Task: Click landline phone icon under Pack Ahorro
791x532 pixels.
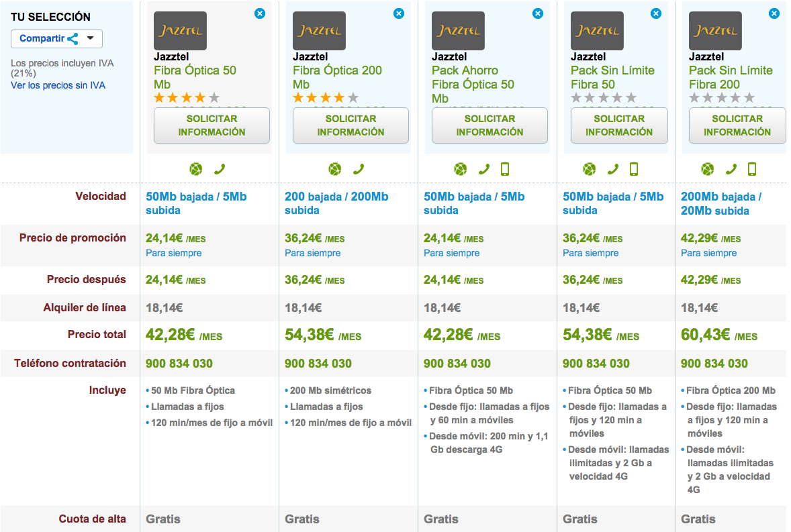Action: click(483, 169)
